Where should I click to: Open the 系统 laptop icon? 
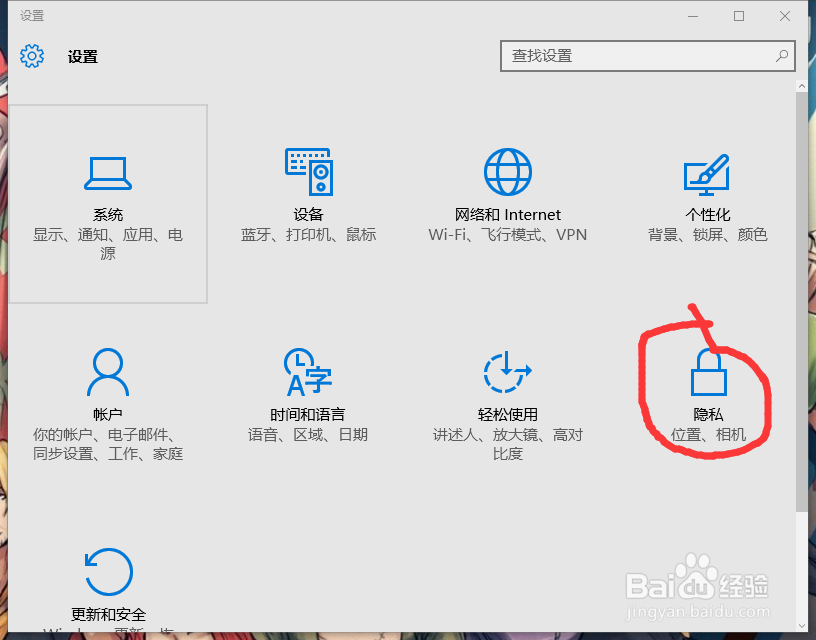108,173
